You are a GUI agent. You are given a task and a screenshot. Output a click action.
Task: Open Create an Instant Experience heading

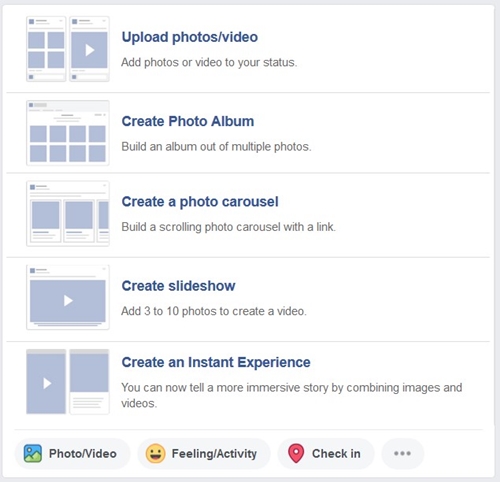coord(216,362)
